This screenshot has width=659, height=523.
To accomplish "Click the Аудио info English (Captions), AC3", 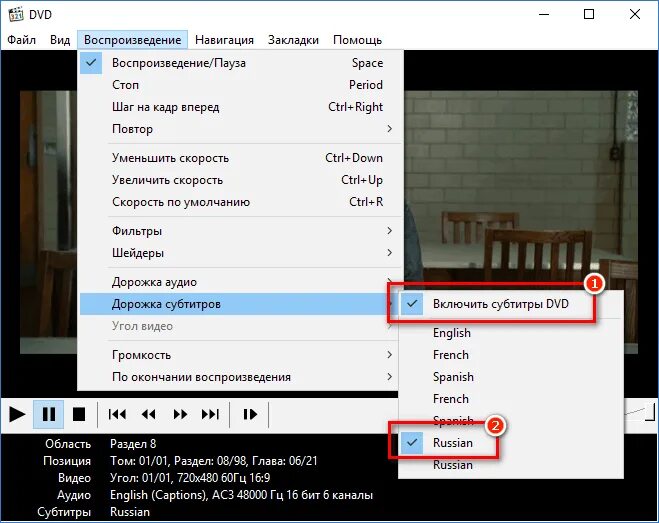I will tap(241, 495).
